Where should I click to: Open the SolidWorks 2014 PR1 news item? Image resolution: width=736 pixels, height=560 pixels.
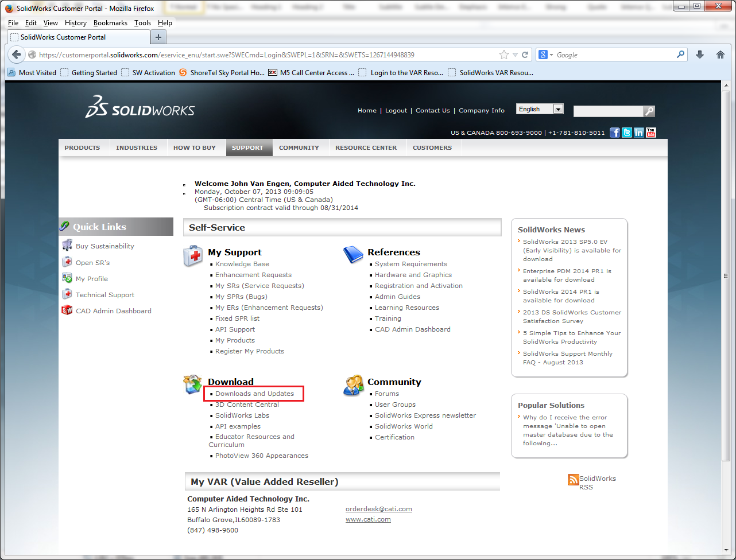pos(561,296)
